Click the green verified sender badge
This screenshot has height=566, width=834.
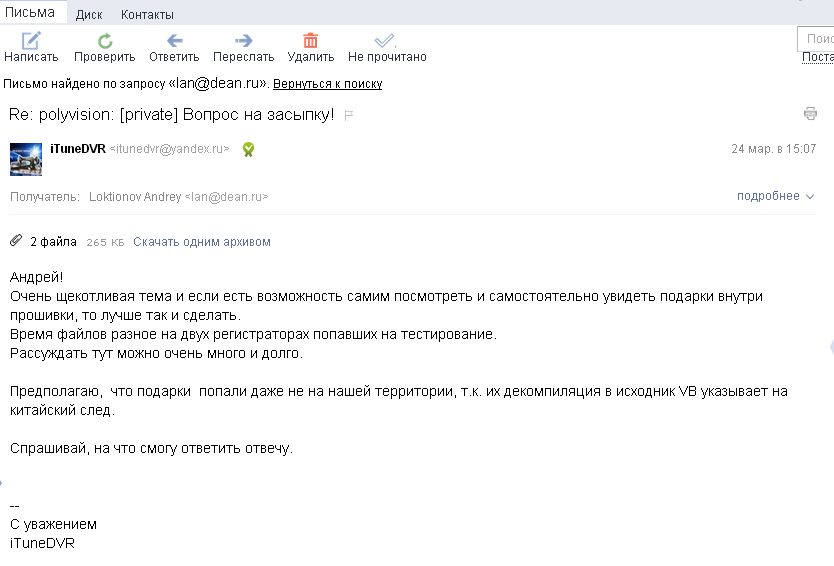click(248, 149)
